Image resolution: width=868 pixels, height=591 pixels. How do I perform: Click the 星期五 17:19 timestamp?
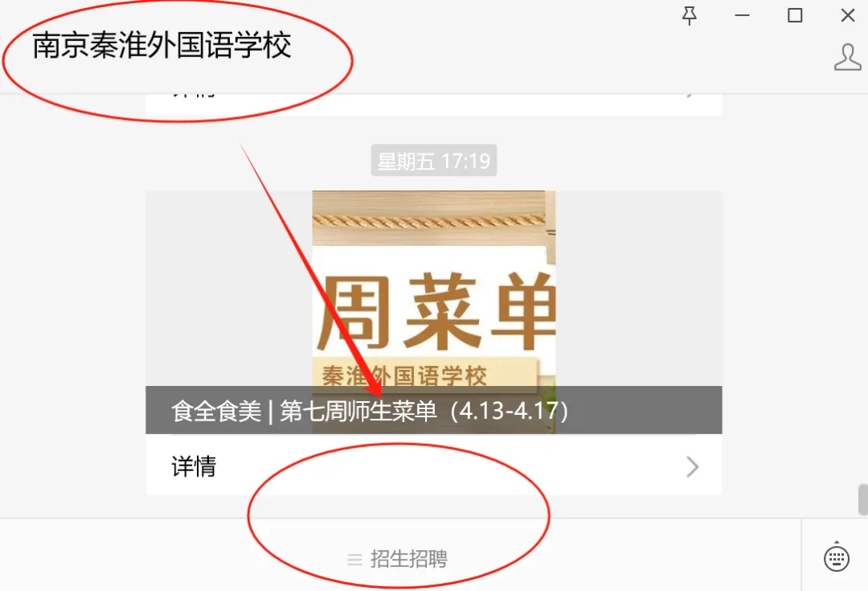click(434, 161)
